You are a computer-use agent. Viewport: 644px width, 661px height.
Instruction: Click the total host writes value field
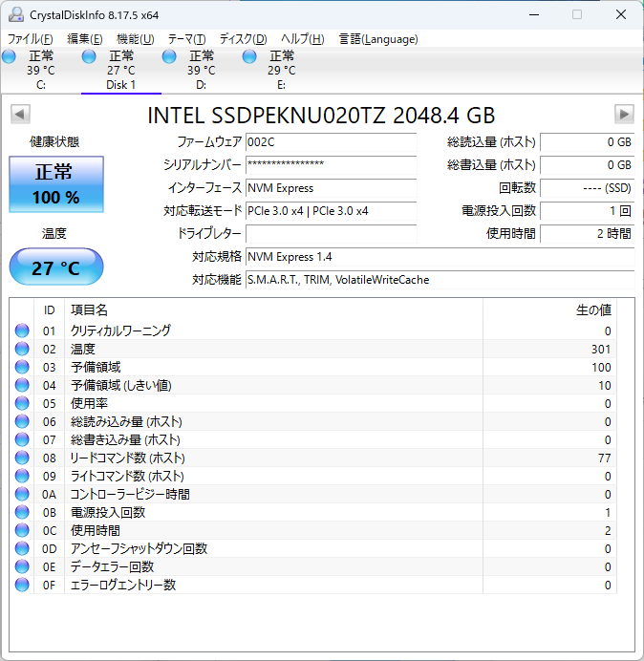point(587,165)
